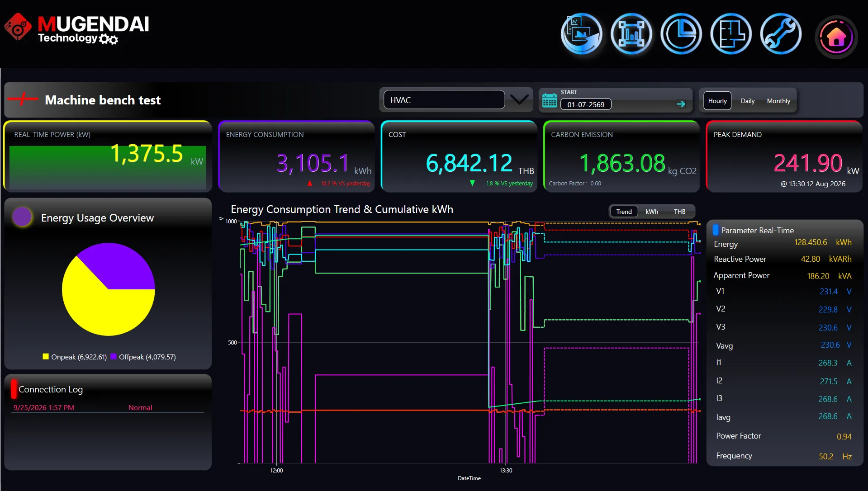Screen dimensions: 868x491
Task: Open the monitoring dashboard icon
Action: tap(582, 34)
